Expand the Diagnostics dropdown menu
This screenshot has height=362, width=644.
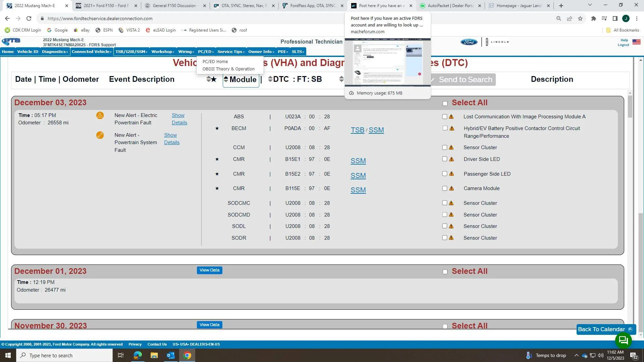[x=55, y=52]
